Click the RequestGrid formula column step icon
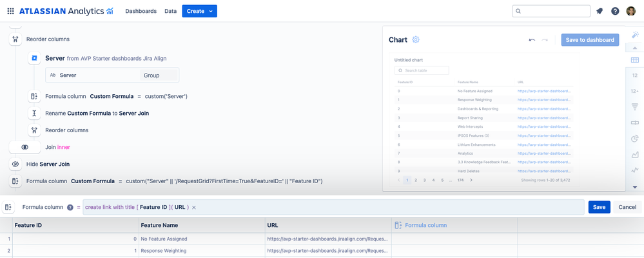 point(15,181)
